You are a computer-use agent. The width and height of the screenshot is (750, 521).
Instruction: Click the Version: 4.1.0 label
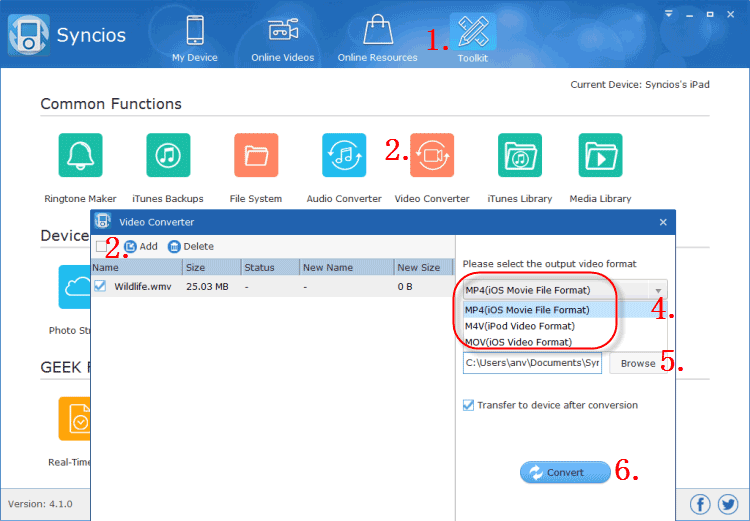pos(40,504)
